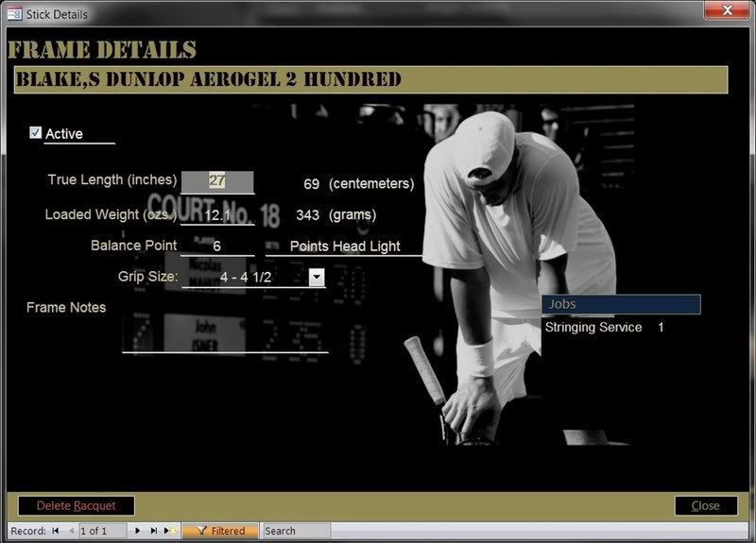756x543 pixels.
Task: Go to first record navigation arrow
Action: pyautogui.click(x=56, y=531)
